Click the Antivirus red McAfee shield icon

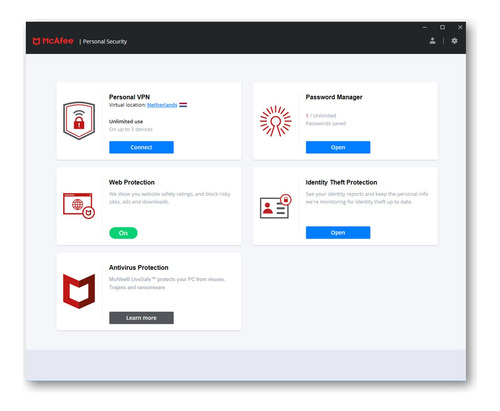point(79,291)
